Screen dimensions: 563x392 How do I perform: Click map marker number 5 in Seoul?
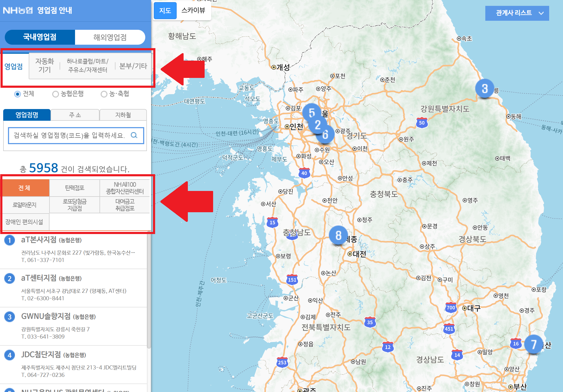312,113
